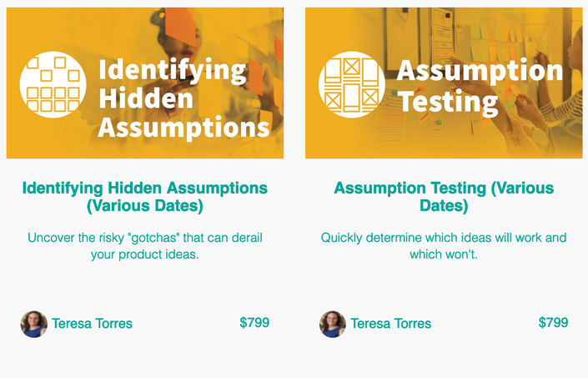Click the 'Quickly determine which ideas' description

[x=444, y=246]
